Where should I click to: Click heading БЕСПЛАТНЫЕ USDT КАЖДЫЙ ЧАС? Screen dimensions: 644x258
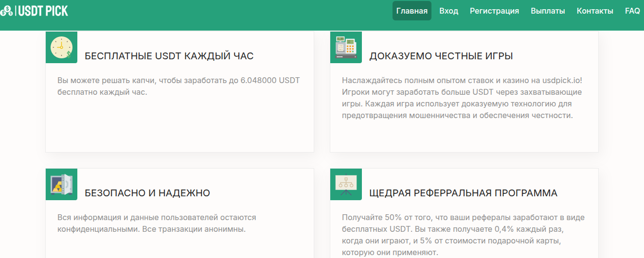169,56
